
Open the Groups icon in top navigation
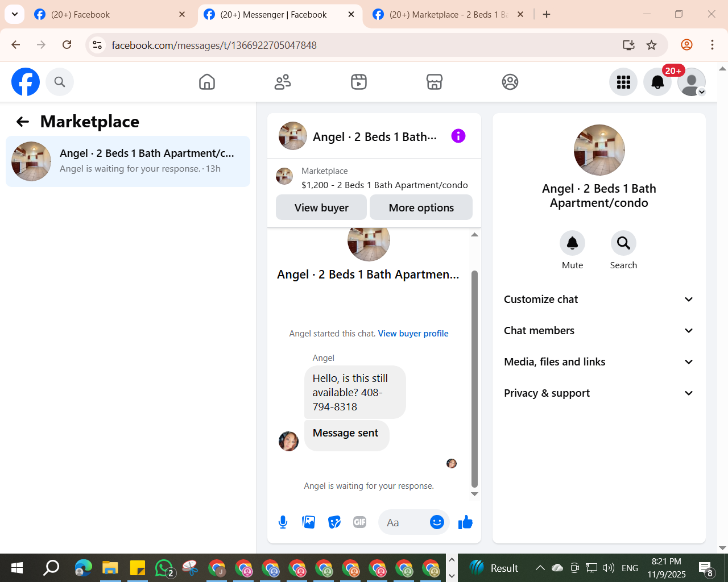(510, 82)
